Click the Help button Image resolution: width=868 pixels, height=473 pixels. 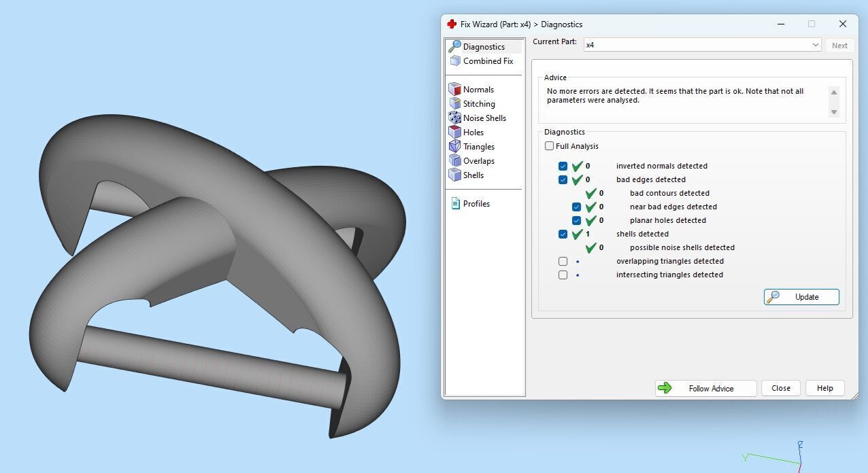pyautogui.click(x=825, y=388)
